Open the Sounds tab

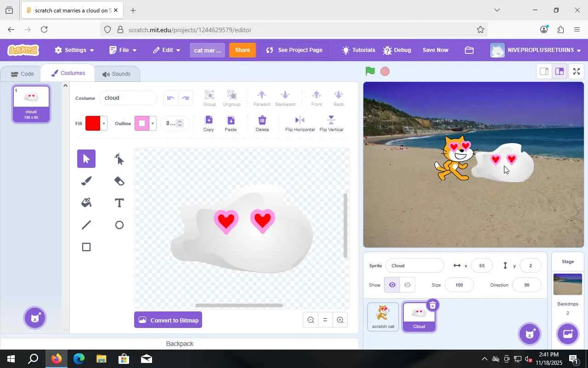[117, 74]
